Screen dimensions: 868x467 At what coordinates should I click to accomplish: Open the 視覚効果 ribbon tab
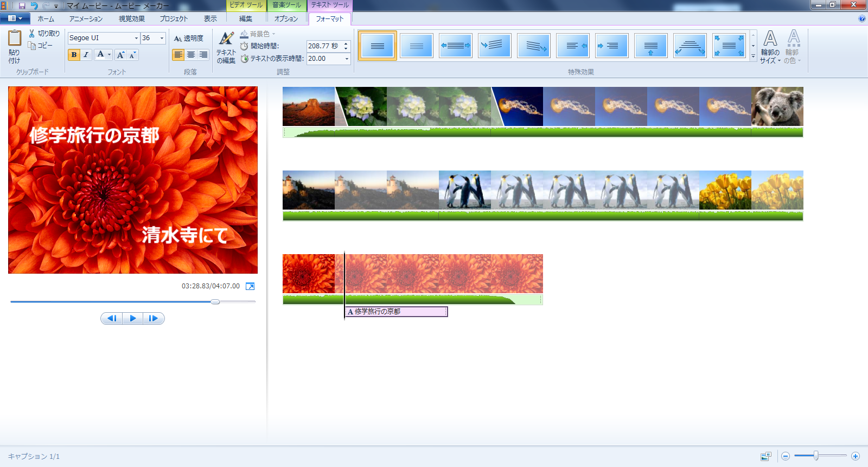132,19
